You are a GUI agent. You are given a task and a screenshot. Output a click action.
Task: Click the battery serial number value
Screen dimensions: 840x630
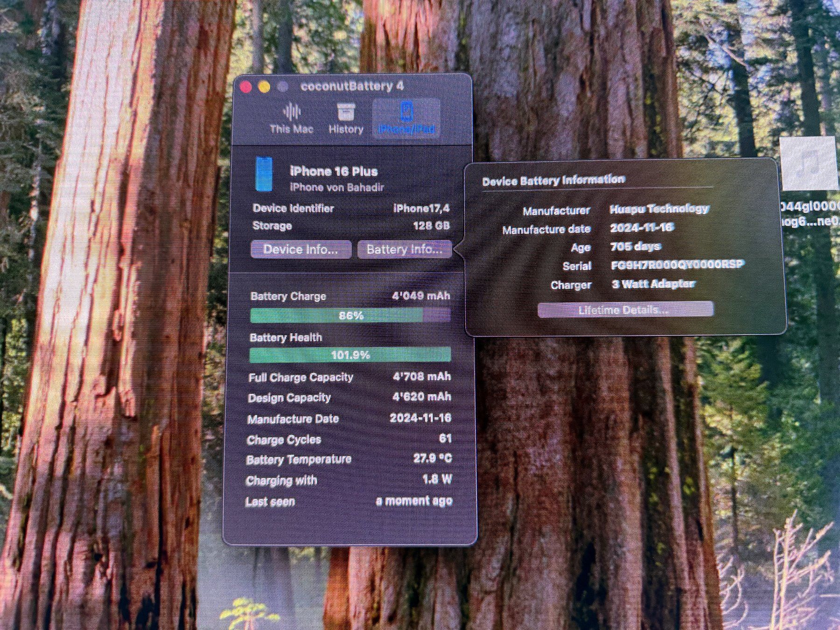(x=677, y=265)
